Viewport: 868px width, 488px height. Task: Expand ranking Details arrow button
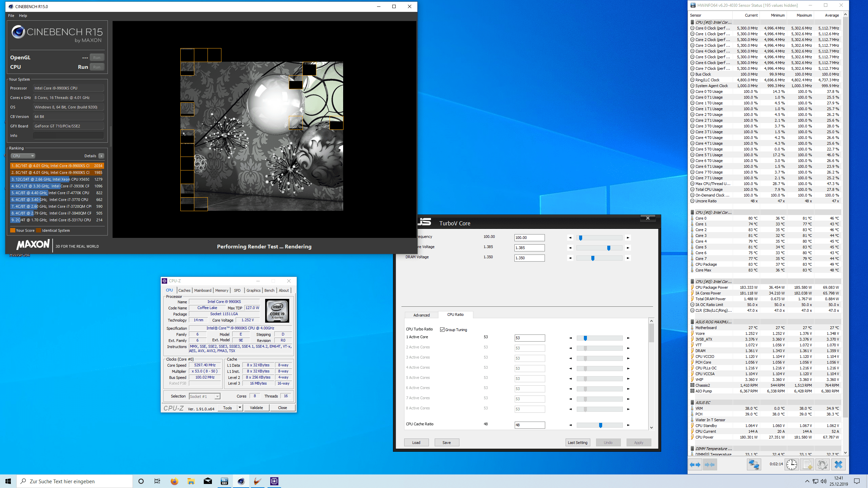(101, 156)
